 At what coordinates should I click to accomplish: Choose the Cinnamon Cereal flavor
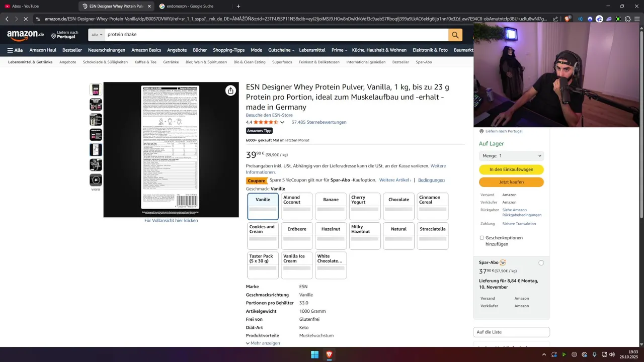433,207
